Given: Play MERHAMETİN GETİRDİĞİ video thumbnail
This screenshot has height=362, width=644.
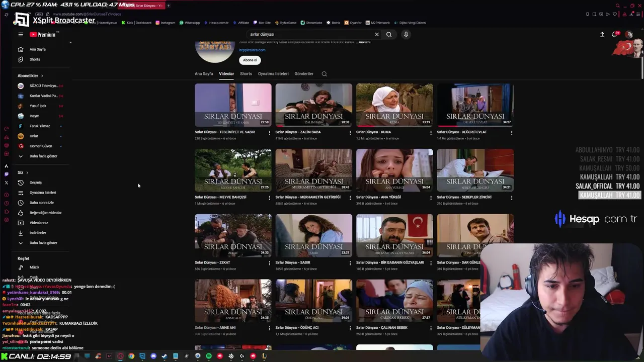Looking at the screenshot, I should pyautogui.click(x=314, y=170).
